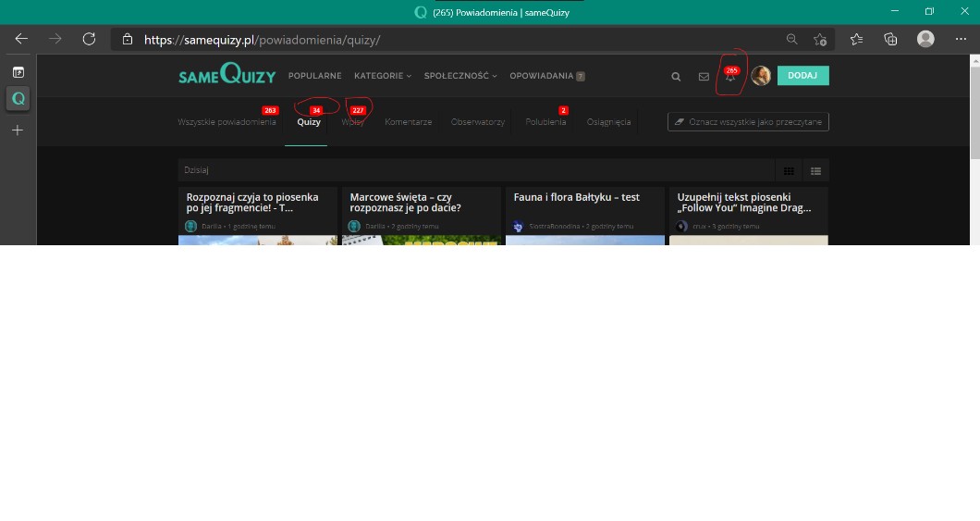
Task: Click the sameQuizy logo
Action: [x=227, y=76]
